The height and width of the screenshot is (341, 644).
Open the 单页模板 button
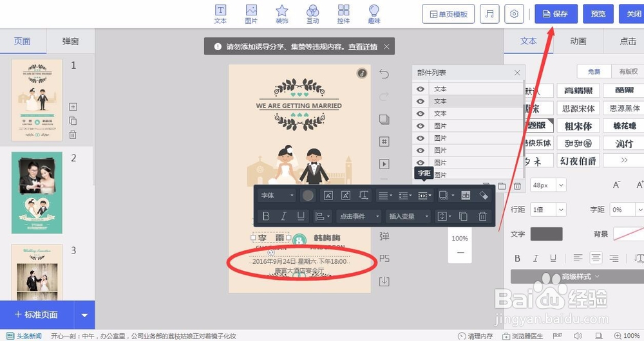tap(448, 14)
